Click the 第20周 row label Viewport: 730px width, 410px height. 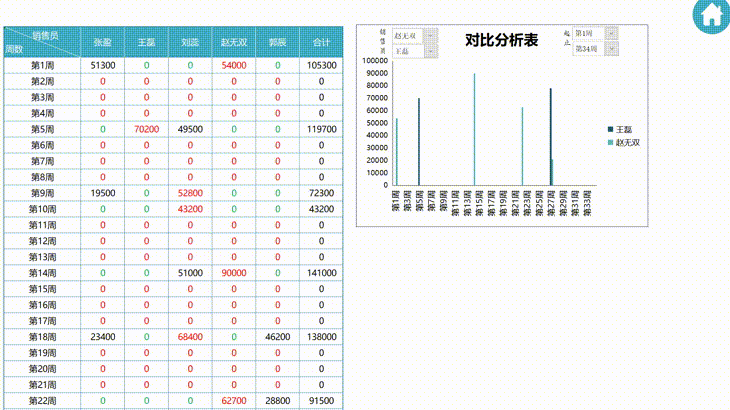click(42, 369)
